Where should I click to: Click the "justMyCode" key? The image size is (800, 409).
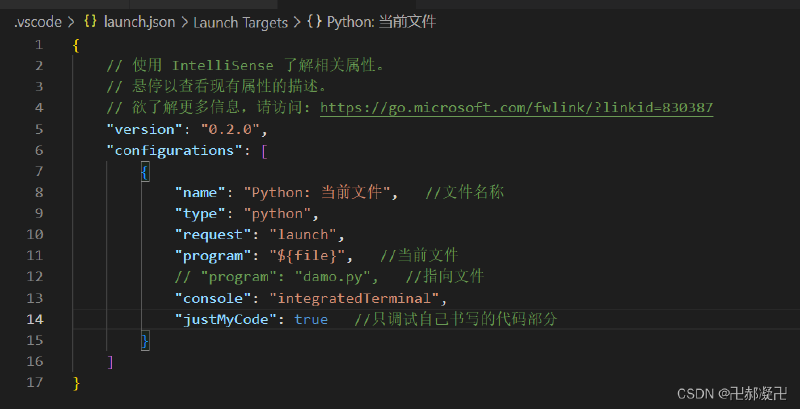226,319
